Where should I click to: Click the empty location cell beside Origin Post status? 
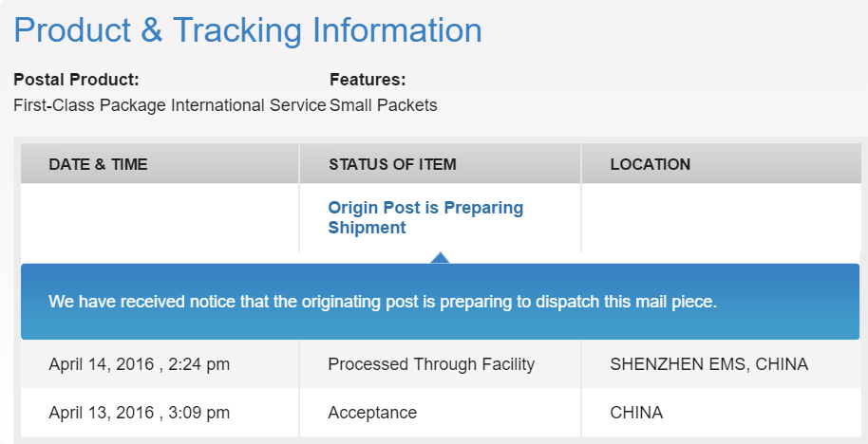(x=720, y=217)
